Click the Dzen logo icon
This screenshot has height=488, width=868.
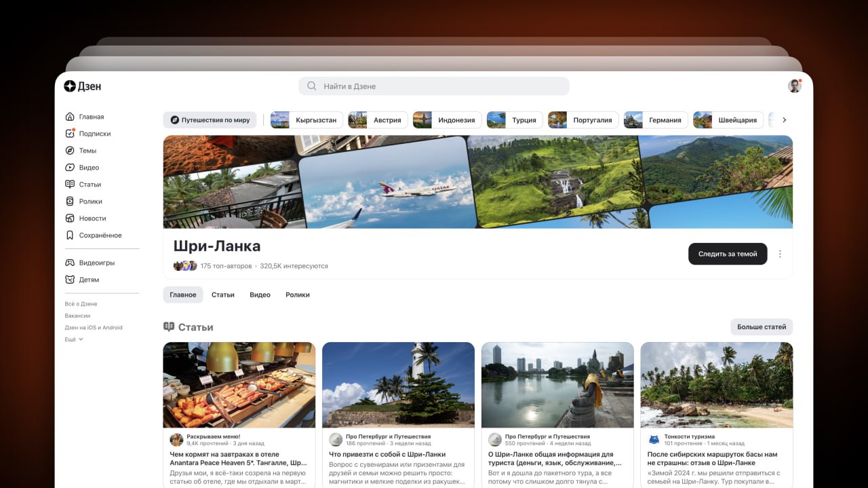pyautogui.click(x=70, y=86)
